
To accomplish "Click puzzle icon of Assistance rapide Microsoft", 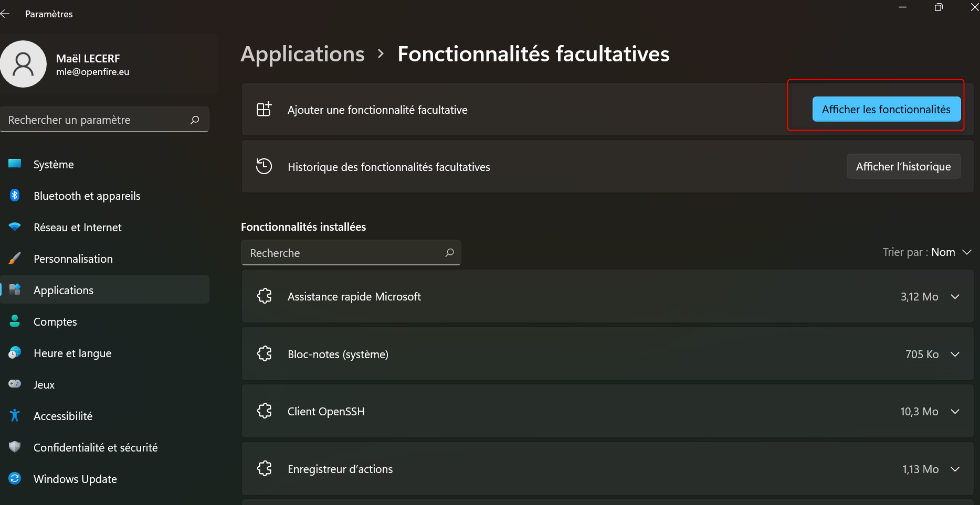I will [265, 296].
